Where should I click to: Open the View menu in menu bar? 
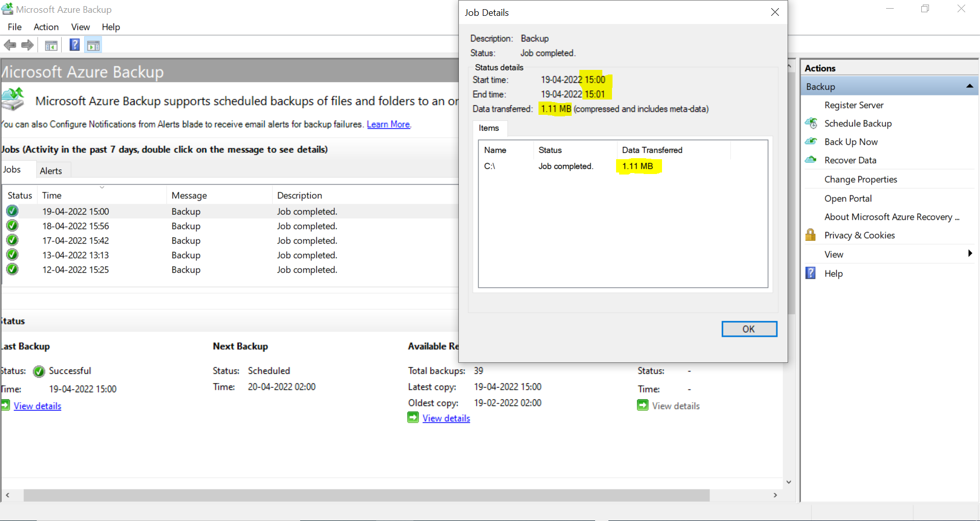81,27
